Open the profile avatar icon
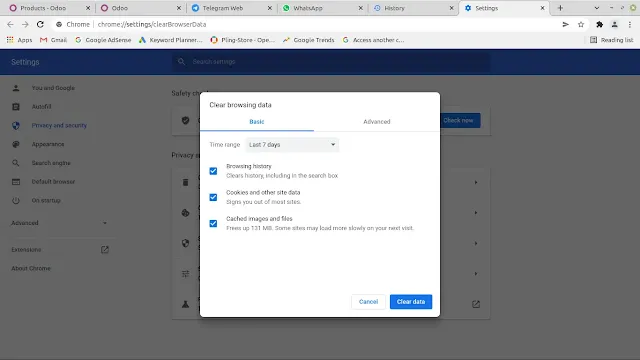The image size is (640, 360). [x=614, y=24]
